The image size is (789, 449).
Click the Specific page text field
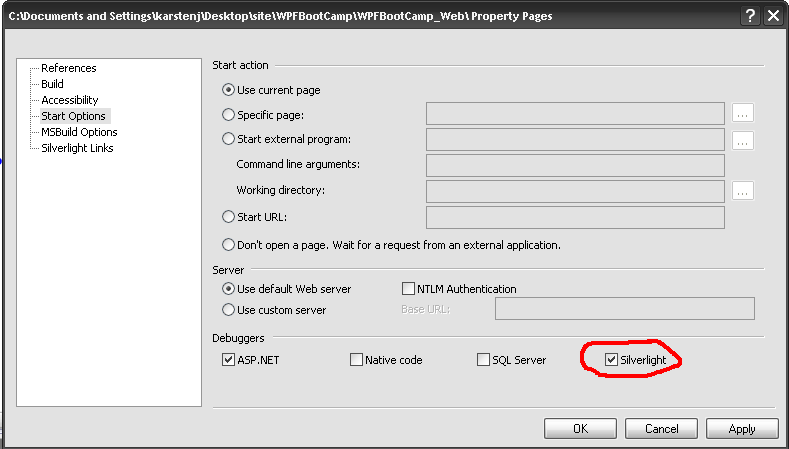click(575, 114)
